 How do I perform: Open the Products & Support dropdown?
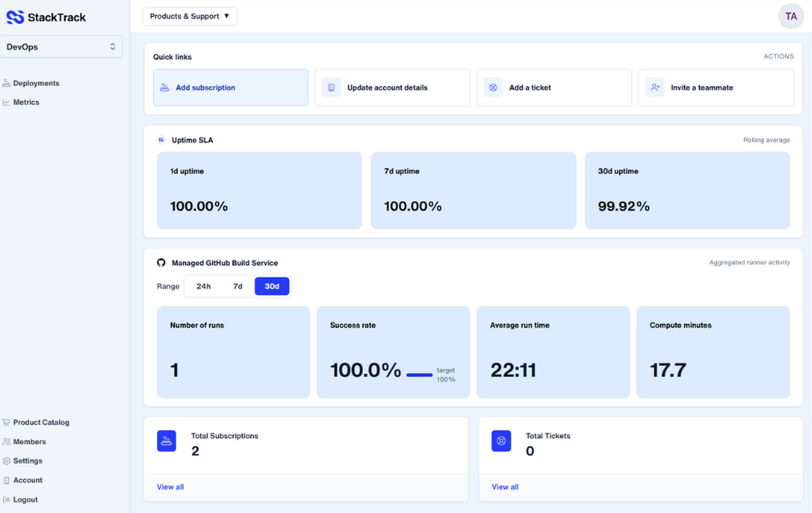click(x=189, y=15)
